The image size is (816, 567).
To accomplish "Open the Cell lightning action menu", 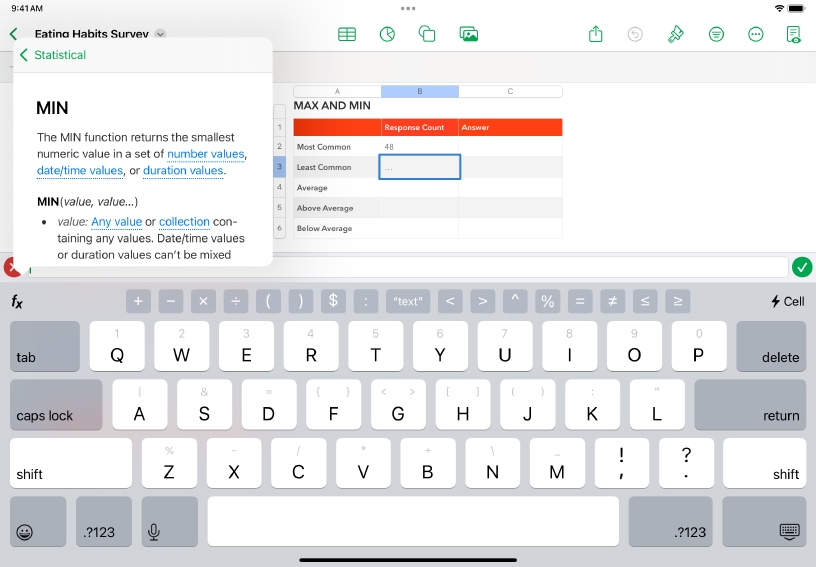I will [x=787, y=301].
